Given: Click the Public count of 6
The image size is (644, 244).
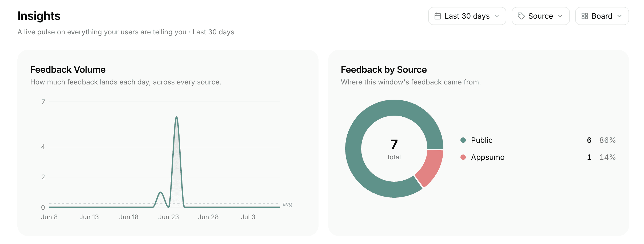Looking at the screenshot, I should pyautogui.click(x=589, y=140).
